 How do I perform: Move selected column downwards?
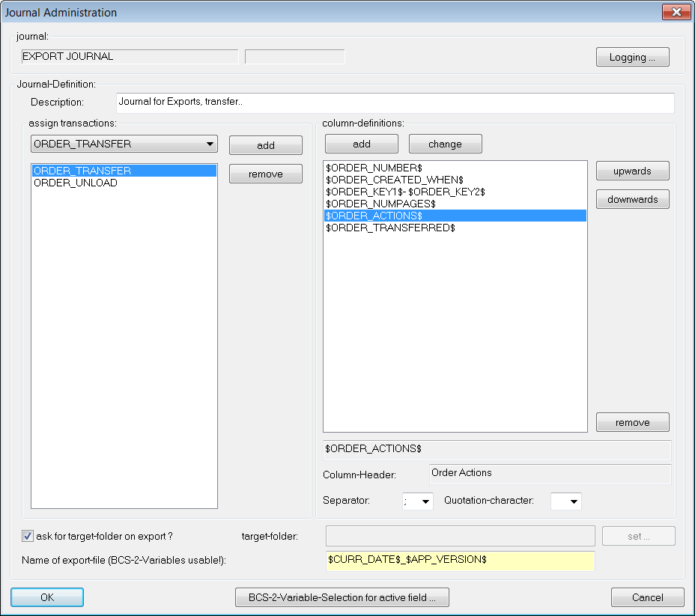coord(633,199)
